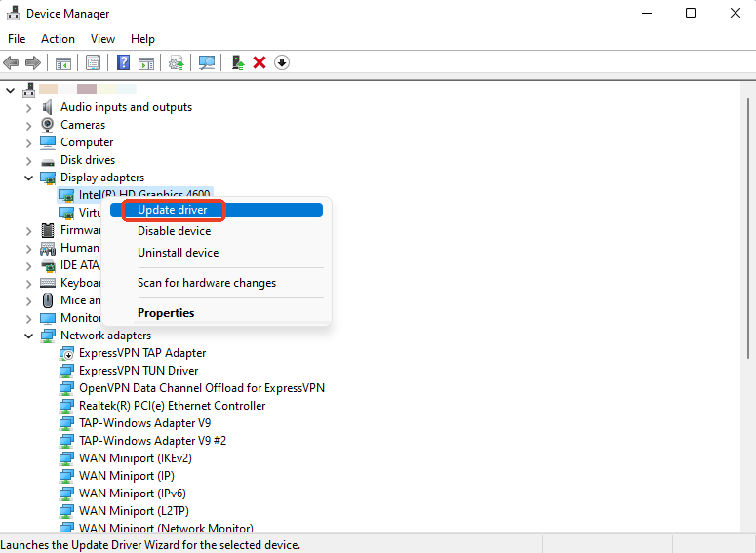The width and height of the screenshot is (756, 553).
Task: Click the IDE ATA controllers icon
Action: [48, 265]
